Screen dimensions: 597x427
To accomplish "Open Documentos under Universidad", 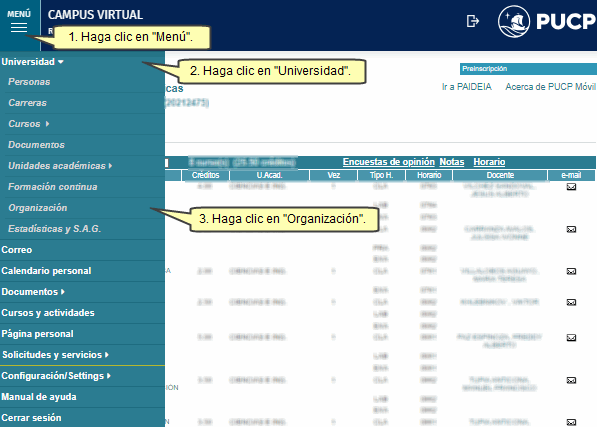I will pos(37,145).
